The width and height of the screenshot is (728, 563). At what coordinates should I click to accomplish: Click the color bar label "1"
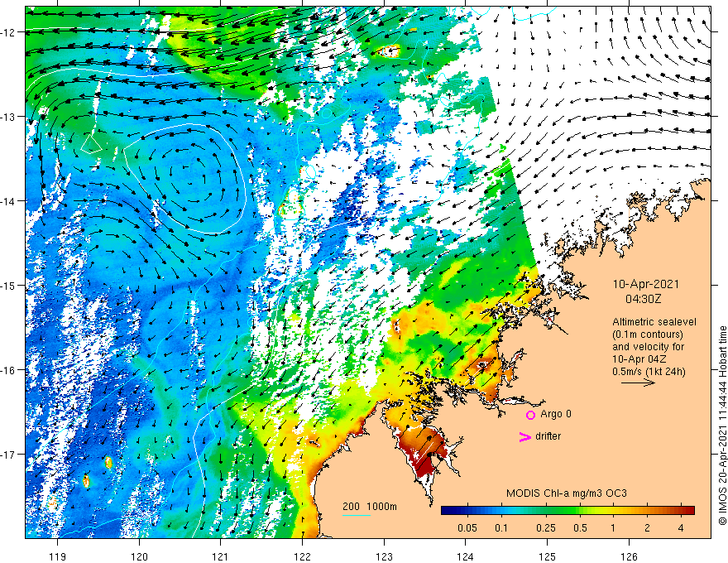613,528
